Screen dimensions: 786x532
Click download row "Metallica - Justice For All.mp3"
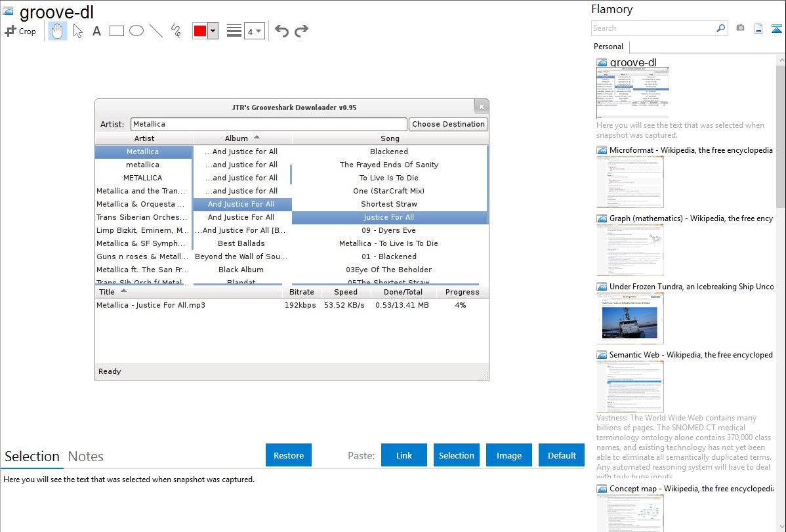(292, 305)
